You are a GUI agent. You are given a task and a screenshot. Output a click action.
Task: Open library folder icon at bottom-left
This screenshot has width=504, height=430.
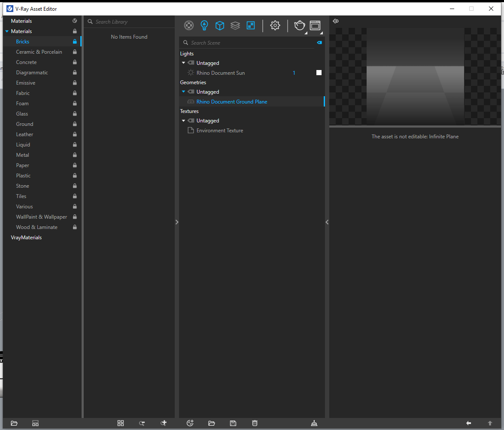pyautogui.click(x=14, y=423)
